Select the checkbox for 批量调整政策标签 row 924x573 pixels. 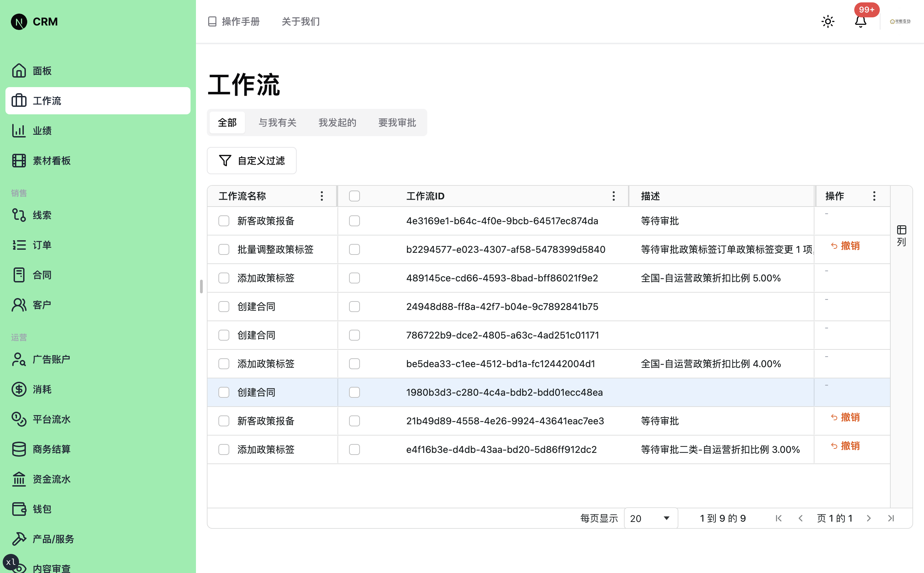224,249
